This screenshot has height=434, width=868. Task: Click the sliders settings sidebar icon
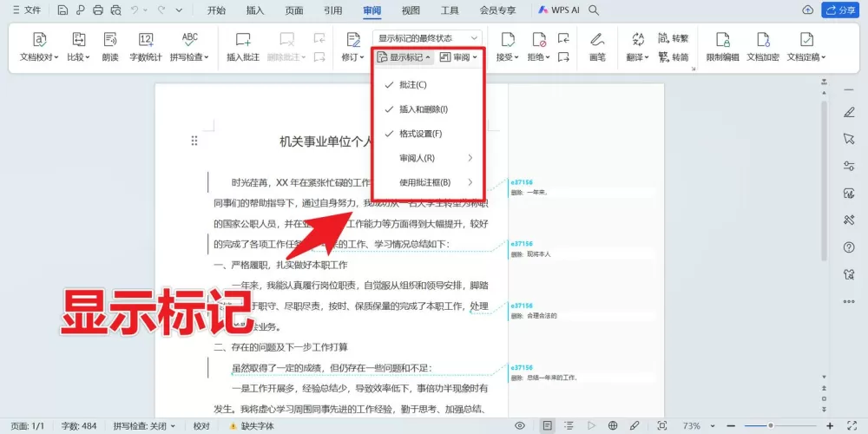[x=849, y=166]
